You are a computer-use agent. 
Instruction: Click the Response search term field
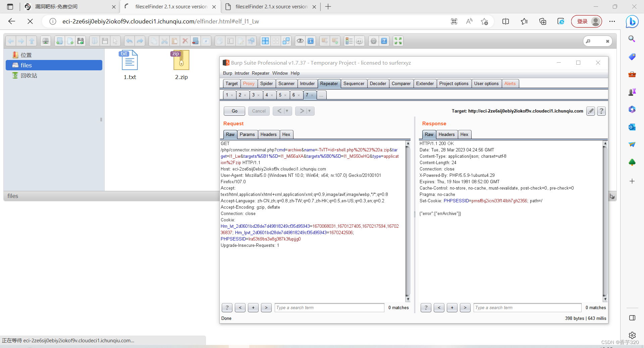coord(528,307)
